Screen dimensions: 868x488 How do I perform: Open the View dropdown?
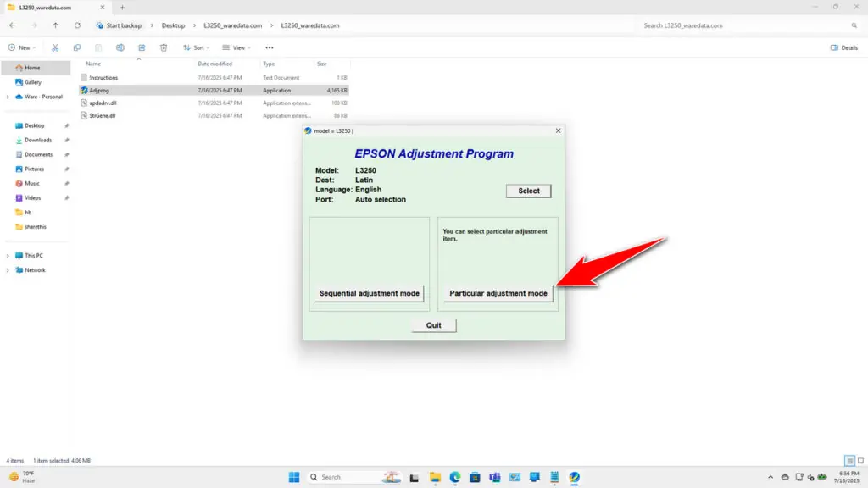tap(236, 47)
